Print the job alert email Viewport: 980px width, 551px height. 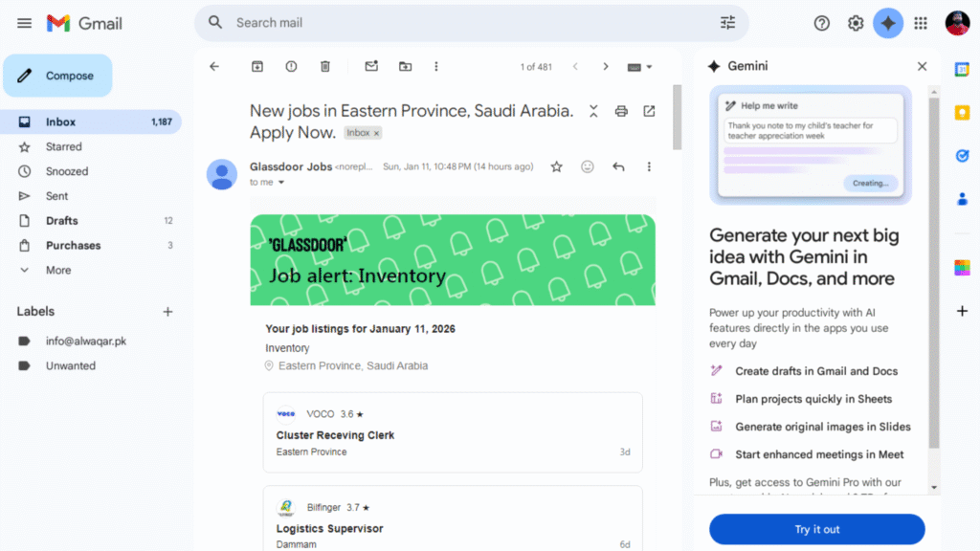[621, 111]
